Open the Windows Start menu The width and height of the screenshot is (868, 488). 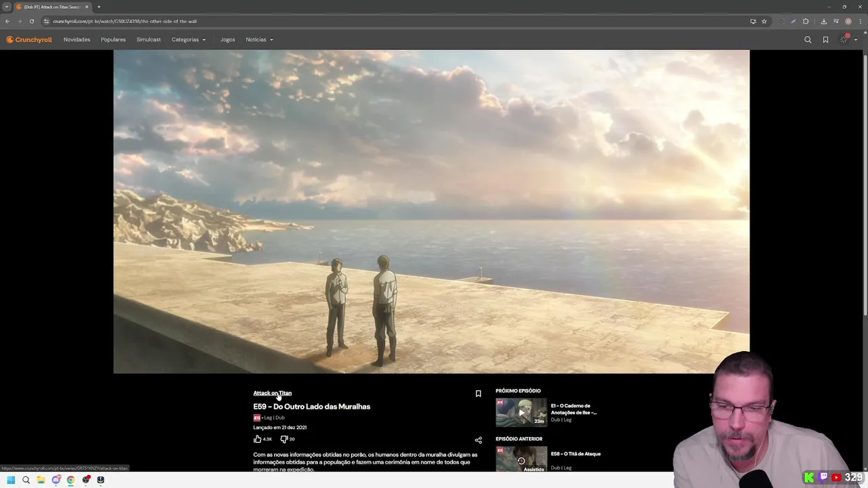coord(11,480)
